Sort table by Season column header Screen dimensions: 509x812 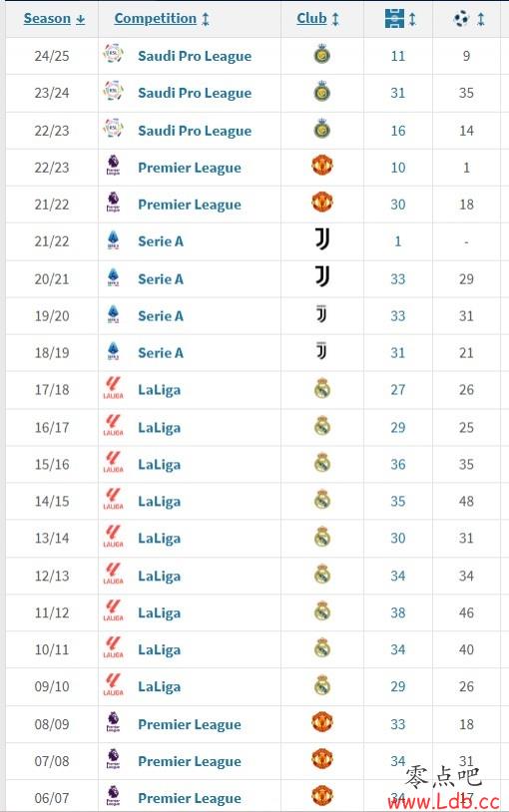point(54,19)
